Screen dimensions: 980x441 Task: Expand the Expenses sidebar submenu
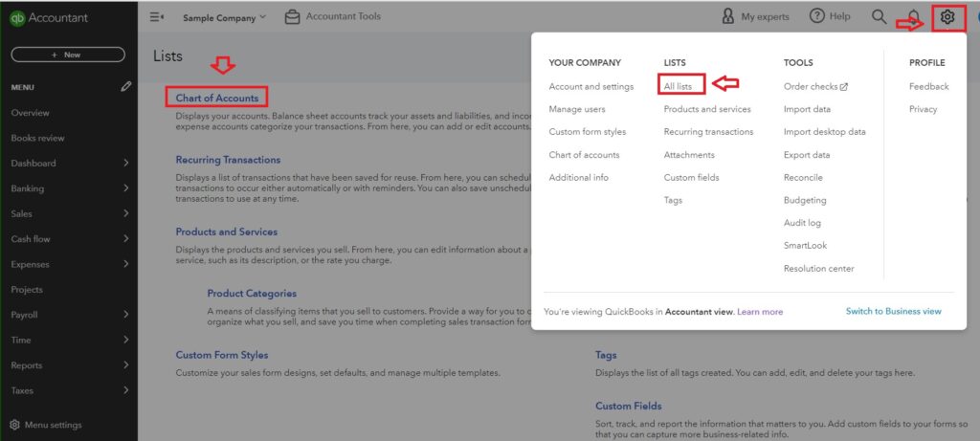(x=125, y=264)
